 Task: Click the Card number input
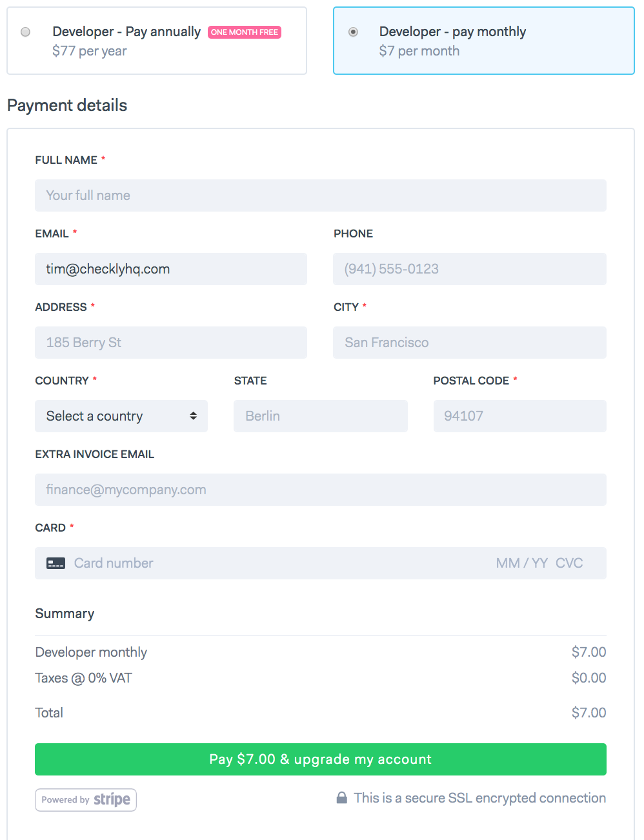(258, 563)
